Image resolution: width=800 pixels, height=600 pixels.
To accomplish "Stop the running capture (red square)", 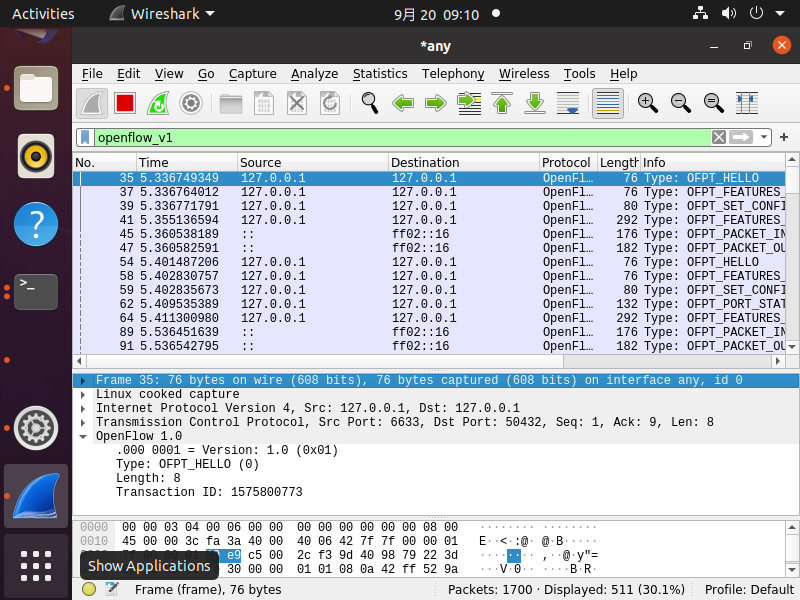I will (x=125, y=104).
